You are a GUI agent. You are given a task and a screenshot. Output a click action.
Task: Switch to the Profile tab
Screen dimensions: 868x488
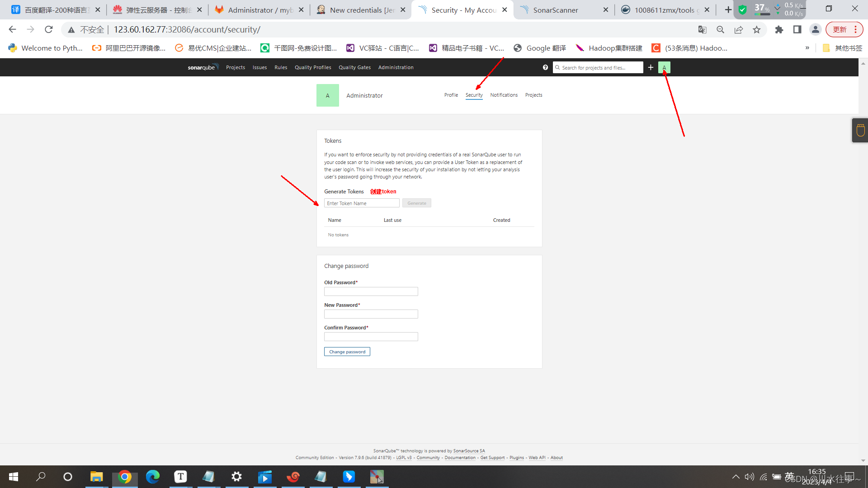pos(451,95)
